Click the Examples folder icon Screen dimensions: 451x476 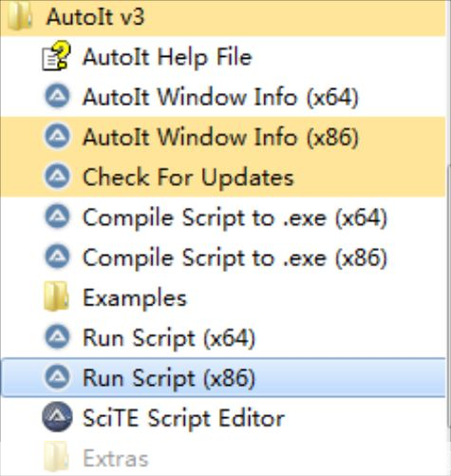tap(56, 296)
